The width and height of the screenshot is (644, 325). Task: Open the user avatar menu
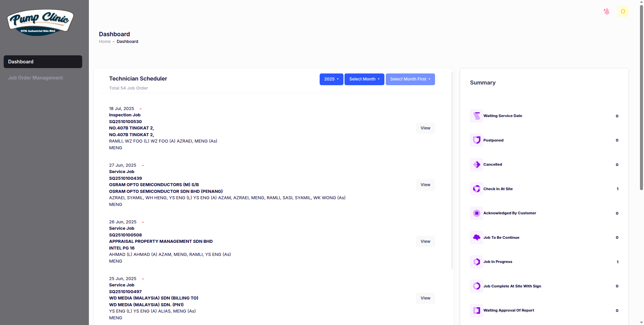623,11
